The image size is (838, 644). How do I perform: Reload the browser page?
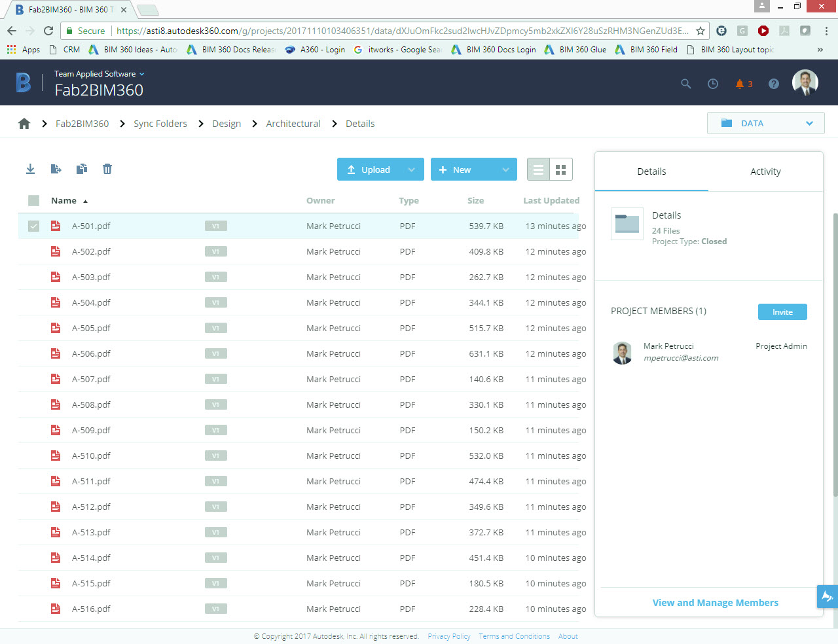(48, 31)
